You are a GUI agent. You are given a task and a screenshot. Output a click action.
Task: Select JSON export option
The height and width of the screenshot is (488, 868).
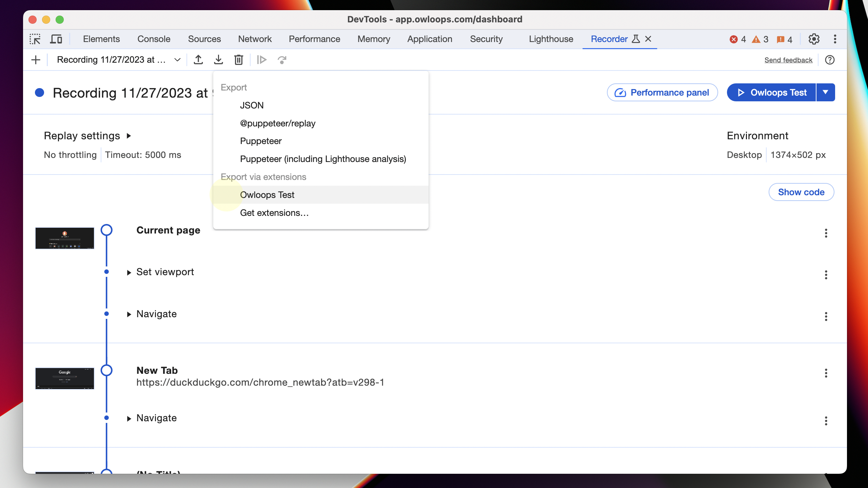coord(321,105)
